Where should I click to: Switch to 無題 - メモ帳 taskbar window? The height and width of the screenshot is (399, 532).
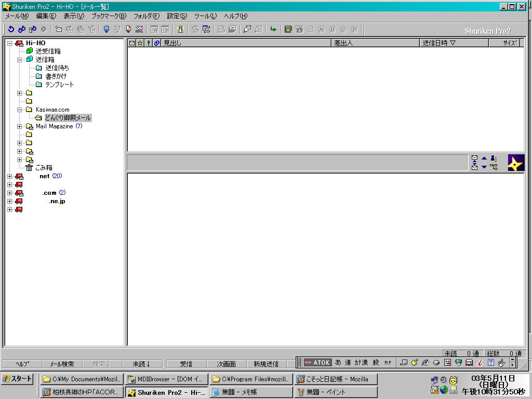pyautogui.click(x=251, y=392)
